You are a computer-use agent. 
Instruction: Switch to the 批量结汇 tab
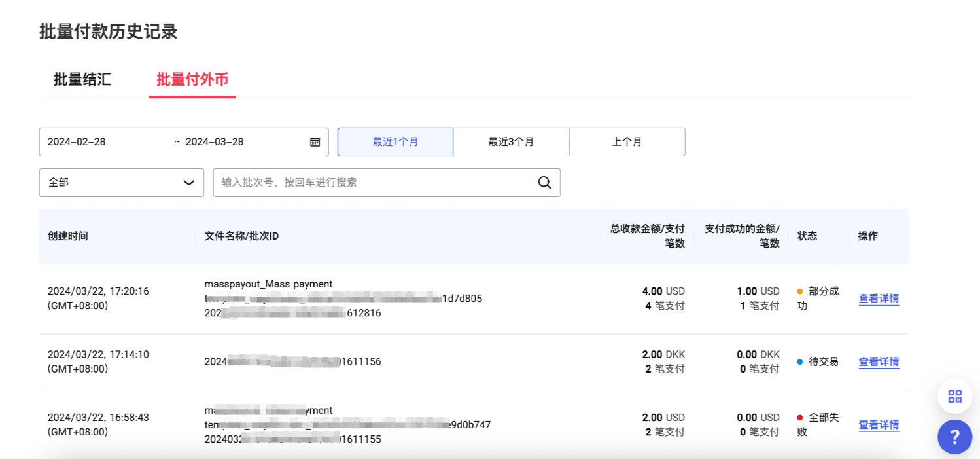tap(82, 79)
